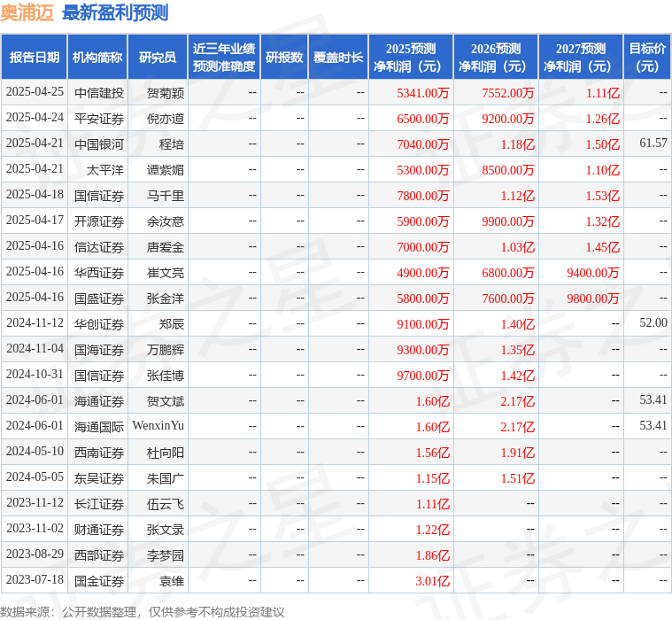Image resolution: width=672 pixels, height=620 pixels.
Task: Select value 1.22亿
Action: click(432, 531)
